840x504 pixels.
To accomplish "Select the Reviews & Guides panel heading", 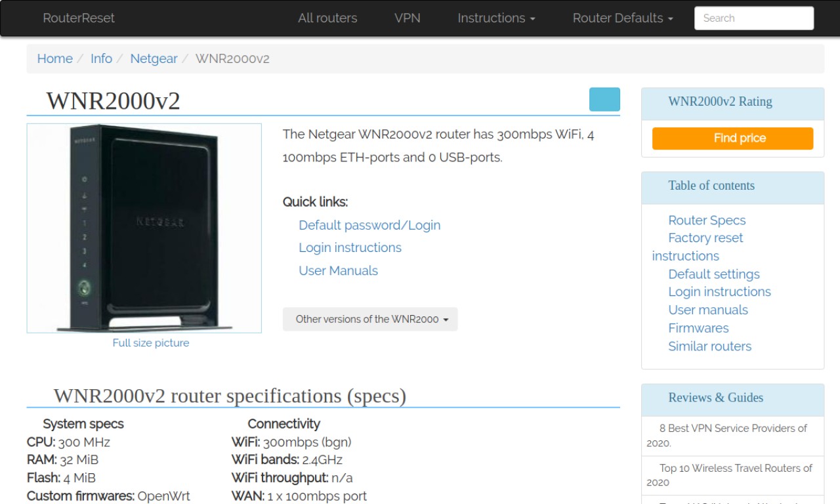I will tap(715, 398).
